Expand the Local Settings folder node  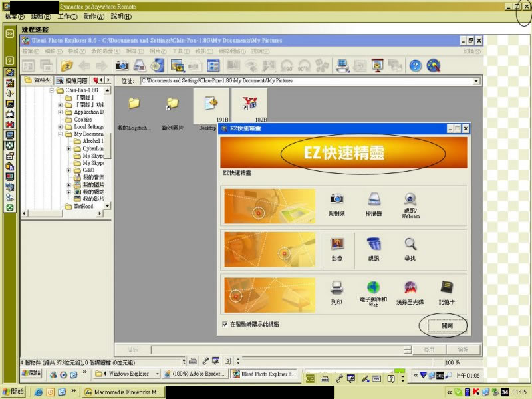pos(61,127)
